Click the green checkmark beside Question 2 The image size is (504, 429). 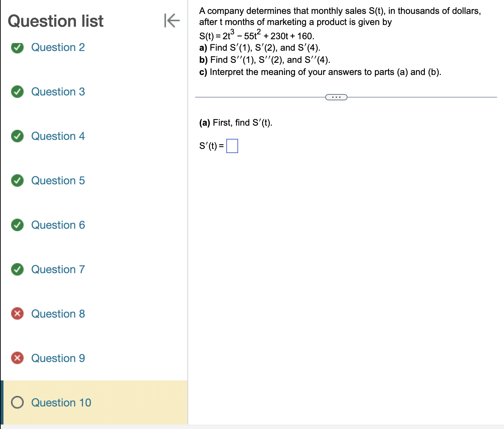point(17,48)
